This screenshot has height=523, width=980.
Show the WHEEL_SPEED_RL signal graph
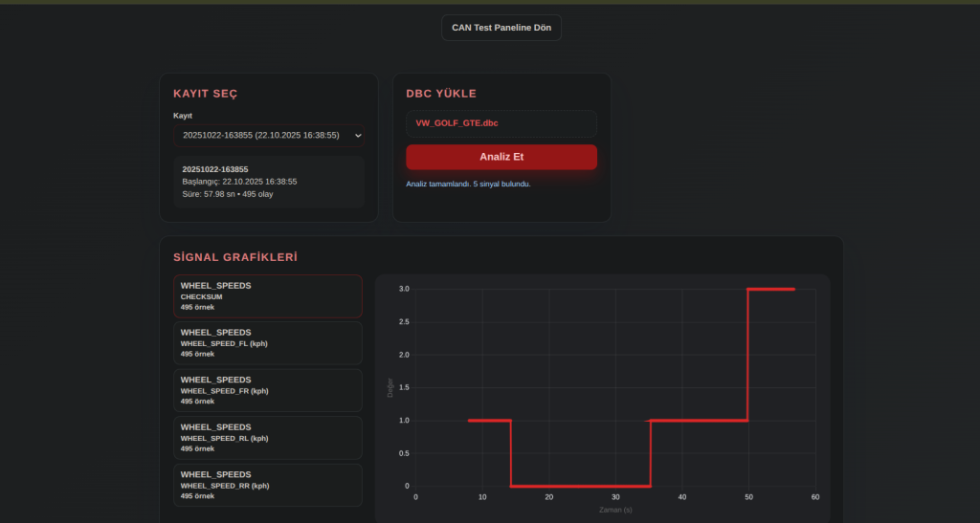coord(268,437)
